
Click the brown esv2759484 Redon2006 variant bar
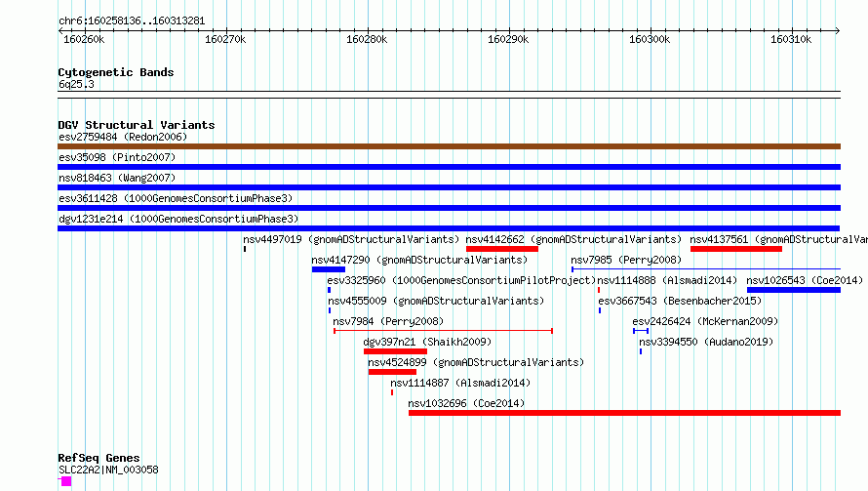pos(449,146)
